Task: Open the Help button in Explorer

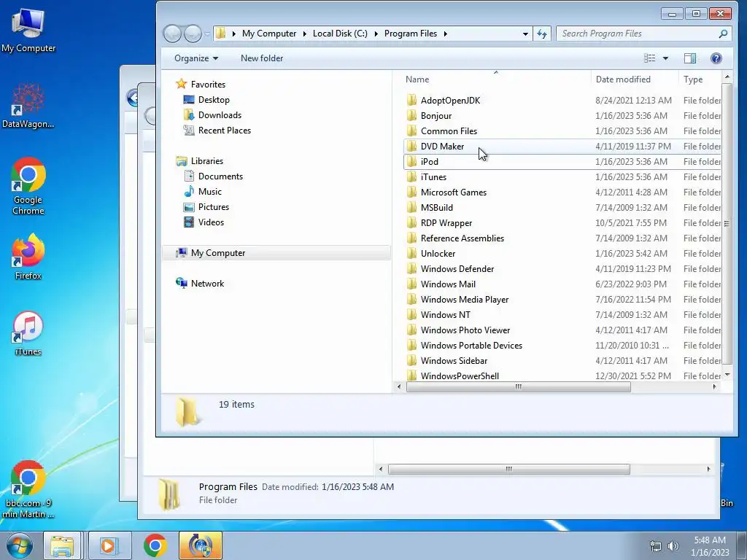Action: pyautogui.click(x=716, y=58)
